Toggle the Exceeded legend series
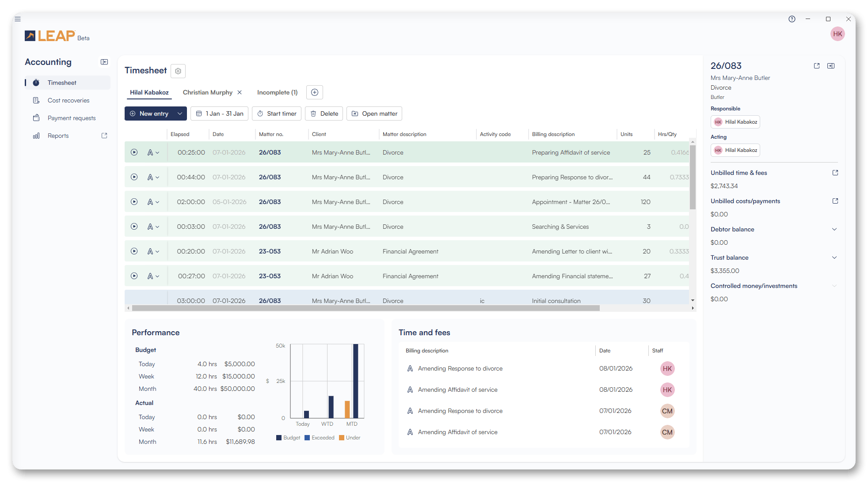The image size is (868, 492). (x=320, y=438)
